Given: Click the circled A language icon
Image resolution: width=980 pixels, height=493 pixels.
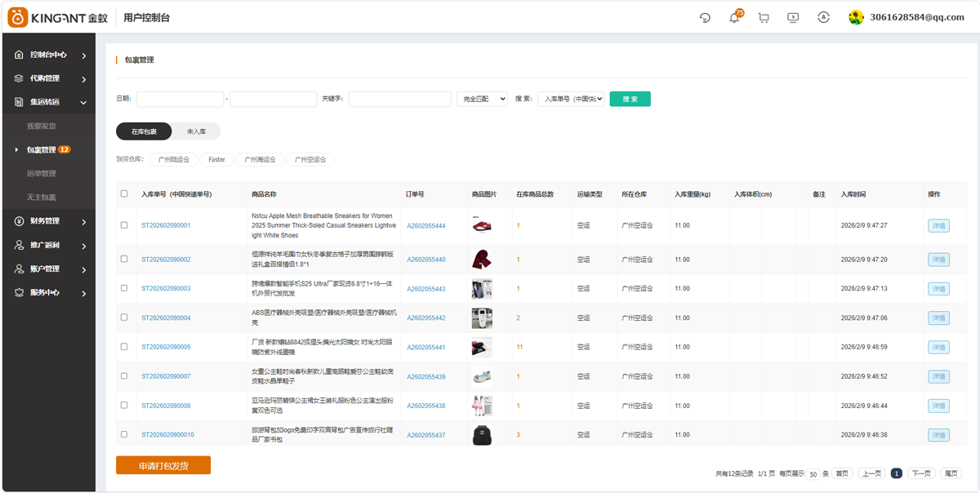Looking at the screenshot, I should point(823,18).
